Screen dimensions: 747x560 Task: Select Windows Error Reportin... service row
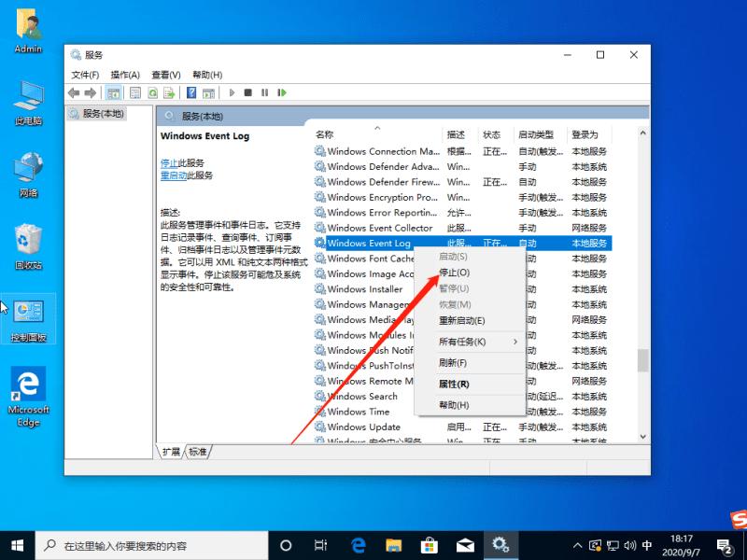(462, 213)
